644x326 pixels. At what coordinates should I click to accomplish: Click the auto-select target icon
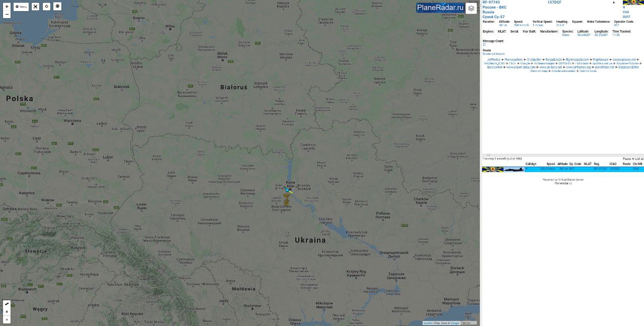(57, 7)
